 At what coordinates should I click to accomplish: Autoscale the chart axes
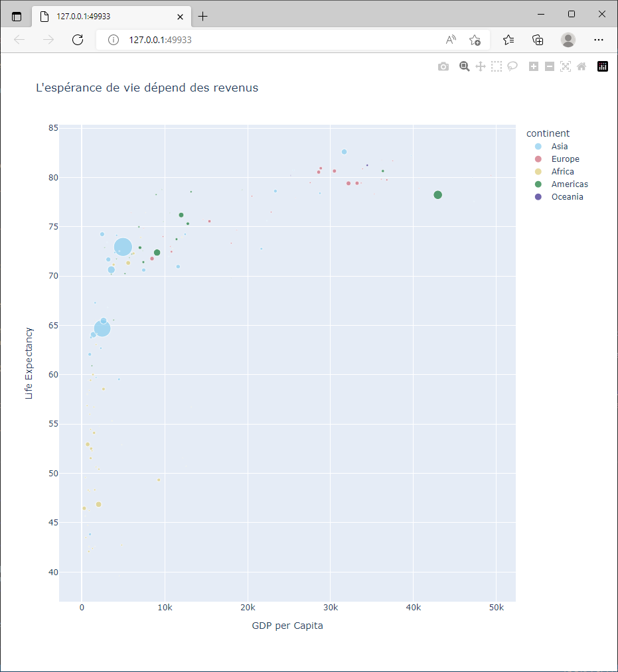coord(566,66)
